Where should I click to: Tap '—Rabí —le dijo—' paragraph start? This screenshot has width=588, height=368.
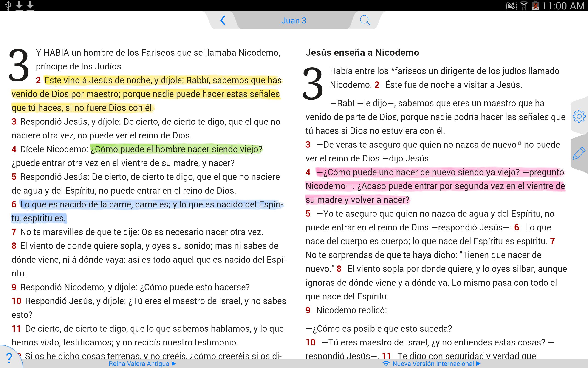[x=363, y=103]
